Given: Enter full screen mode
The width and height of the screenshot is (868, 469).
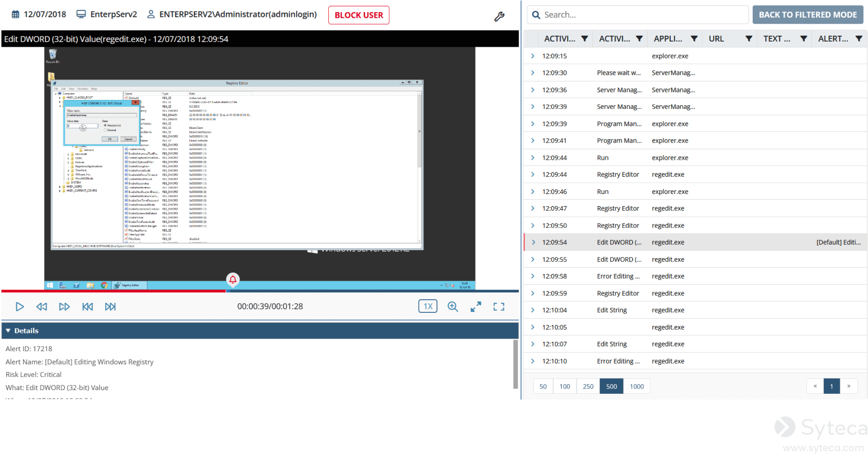Looking at the screenshot, I should coord(499,307).
